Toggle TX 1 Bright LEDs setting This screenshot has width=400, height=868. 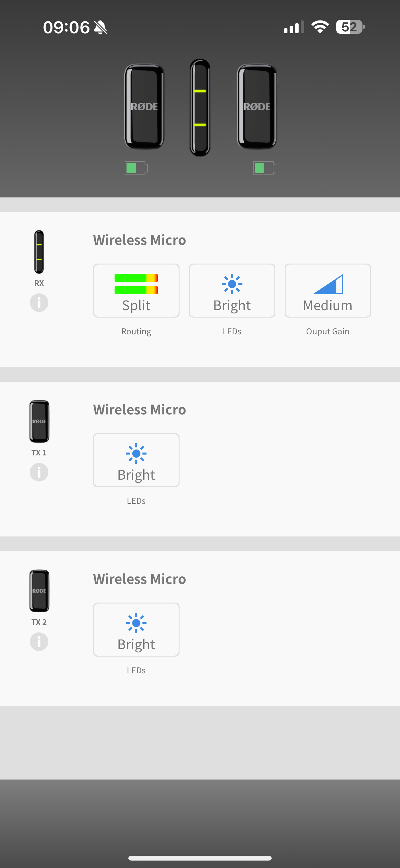(x=136, y=460)
